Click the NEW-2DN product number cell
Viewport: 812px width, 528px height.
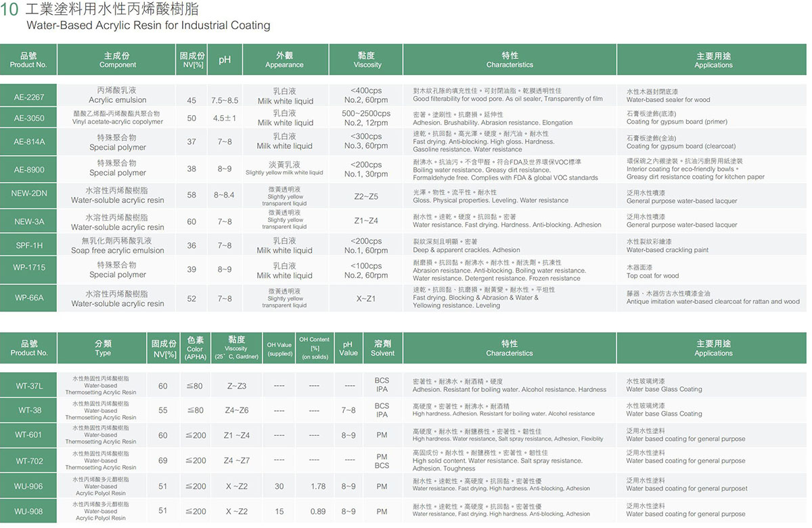coord(28,194)
